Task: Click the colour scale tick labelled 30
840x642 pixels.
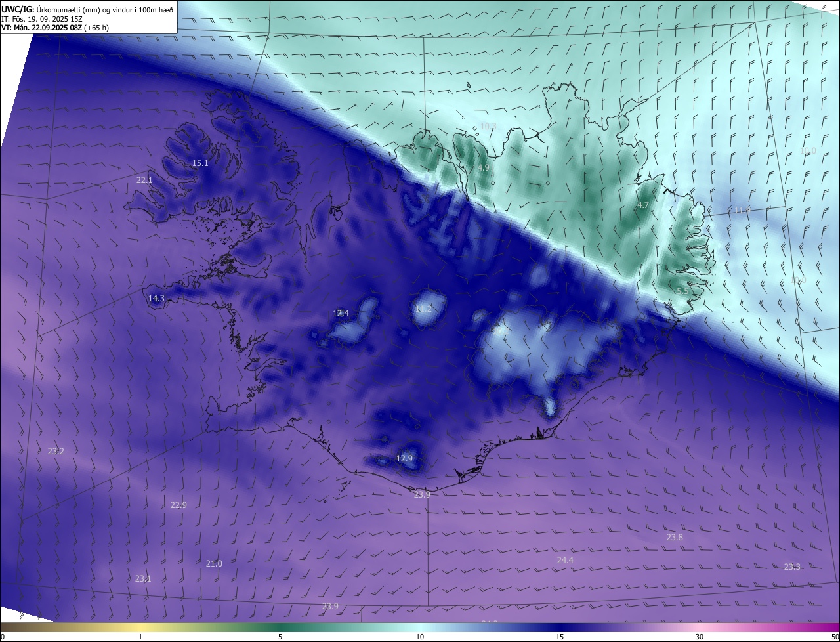Action: 700,637
